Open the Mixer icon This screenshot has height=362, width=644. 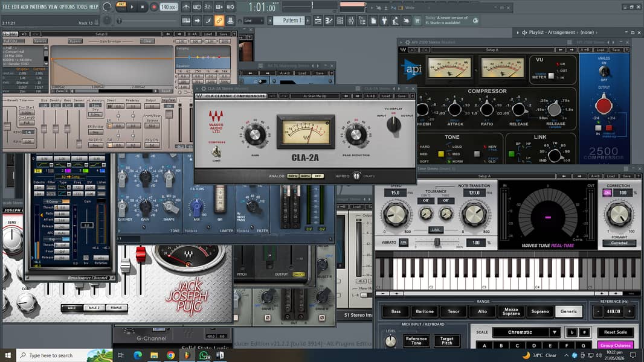click(351, 21)
